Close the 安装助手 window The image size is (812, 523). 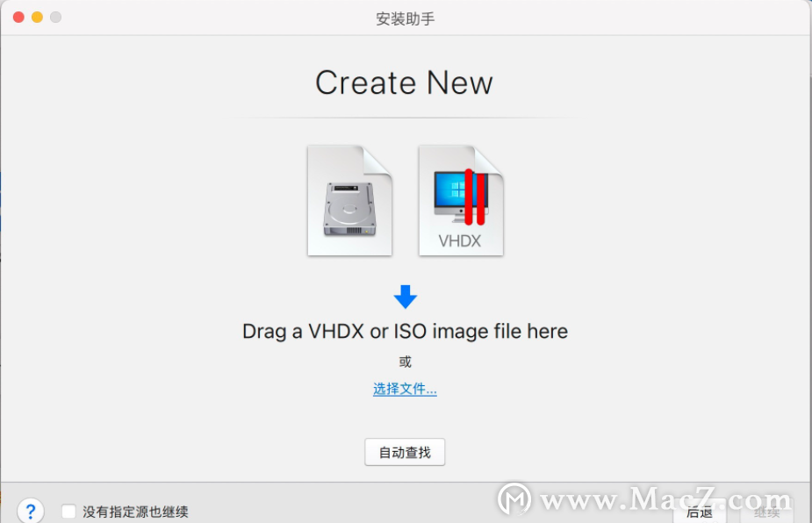click(18, 17)
